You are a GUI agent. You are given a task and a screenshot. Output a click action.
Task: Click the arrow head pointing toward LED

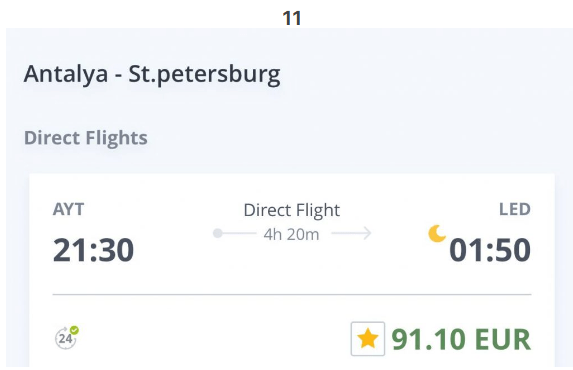(367, 233)
